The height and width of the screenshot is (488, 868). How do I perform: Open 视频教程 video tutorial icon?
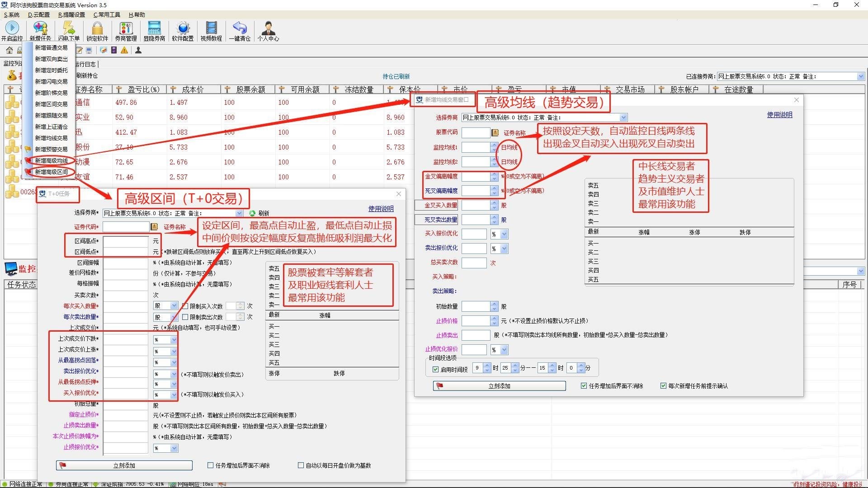point(211,30)
